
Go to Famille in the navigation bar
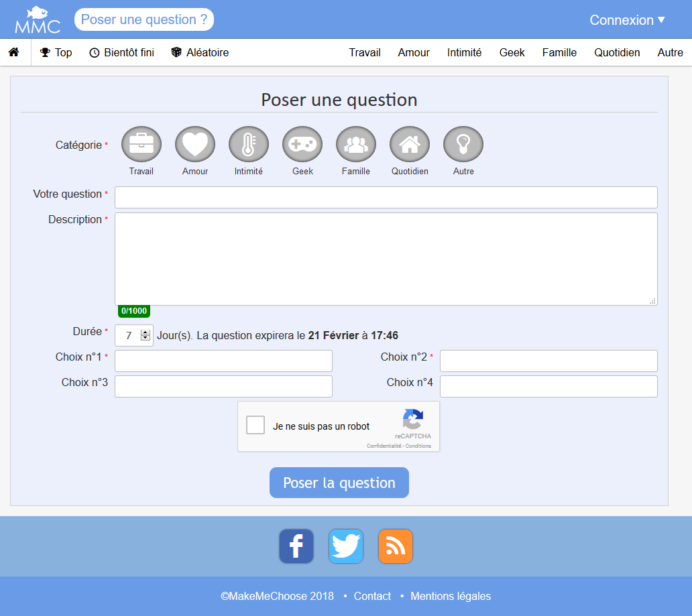click(x=559, y=52)
